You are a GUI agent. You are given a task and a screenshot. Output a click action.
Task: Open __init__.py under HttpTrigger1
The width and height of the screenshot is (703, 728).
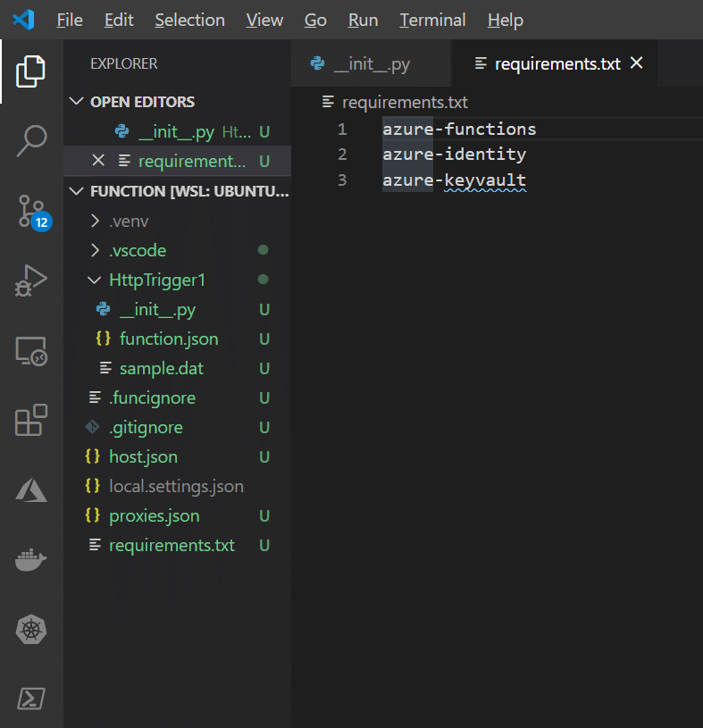tap(178, 309)
